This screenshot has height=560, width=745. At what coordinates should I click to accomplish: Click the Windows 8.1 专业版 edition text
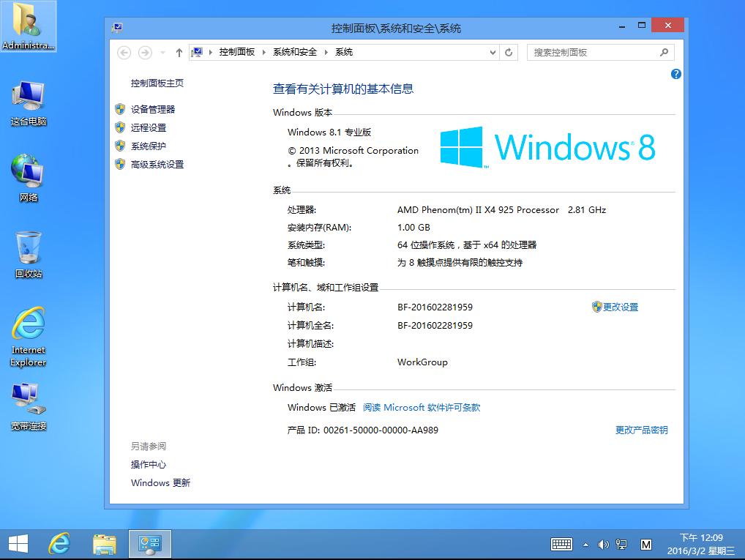pos(329,132)
